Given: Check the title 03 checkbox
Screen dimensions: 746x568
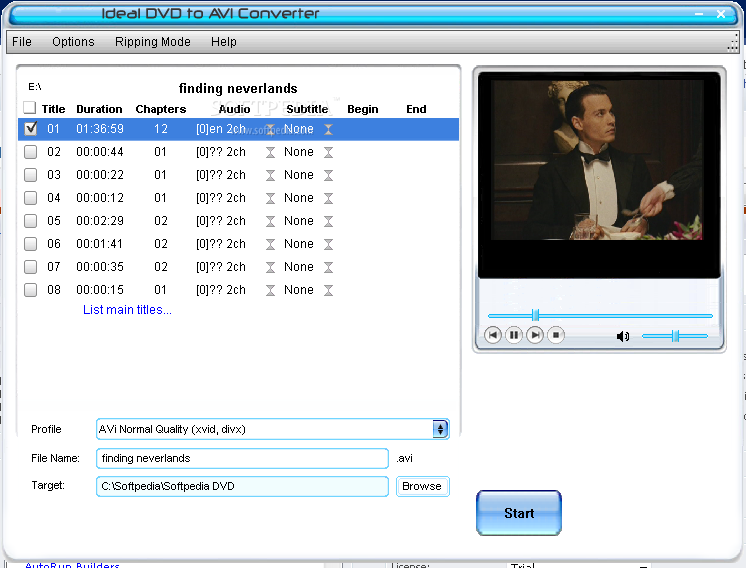Looking at the screenshot, I should 30,175.
